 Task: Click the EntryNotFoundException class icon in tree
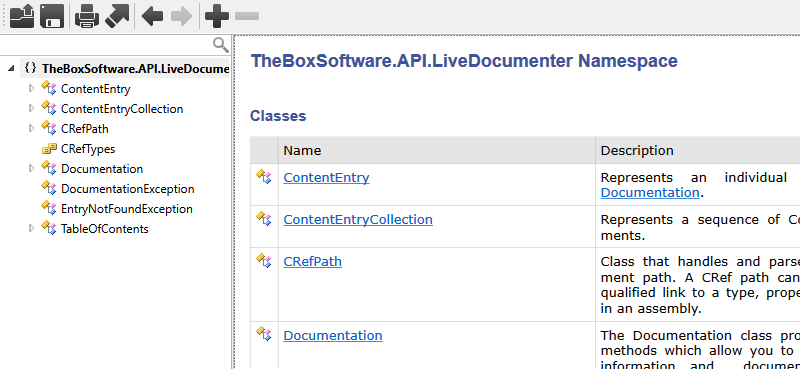tap(48, 208)
